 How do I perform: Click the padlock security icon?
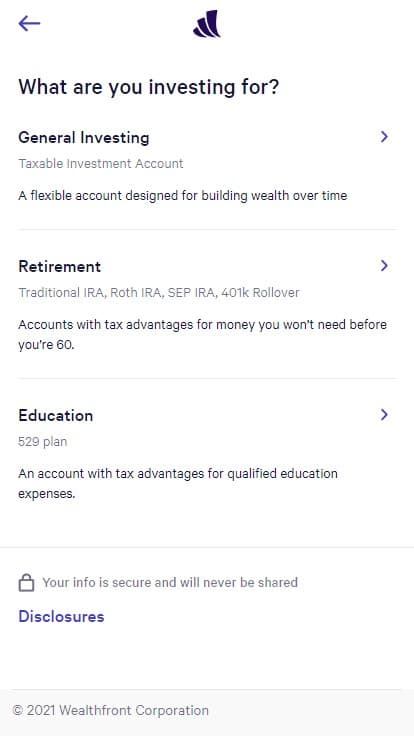pos(26,583)
